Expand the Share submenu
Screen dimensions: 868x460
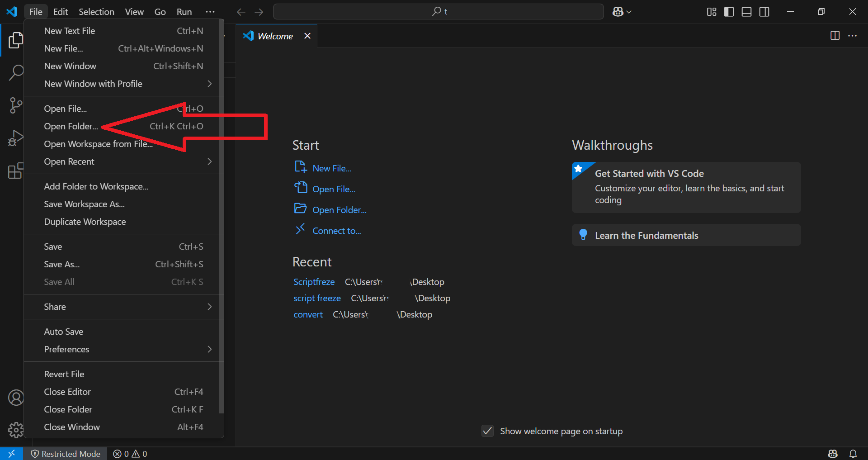point(123,307)
